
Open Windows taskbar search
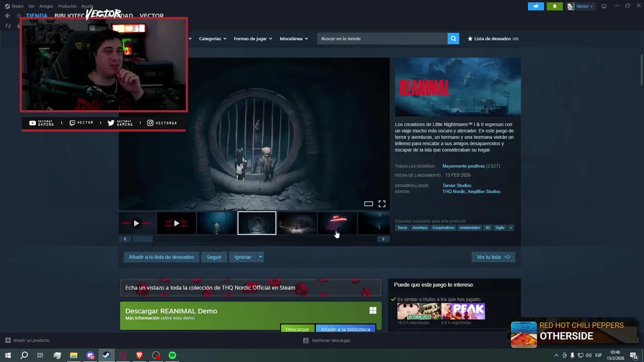click(24, 355)
